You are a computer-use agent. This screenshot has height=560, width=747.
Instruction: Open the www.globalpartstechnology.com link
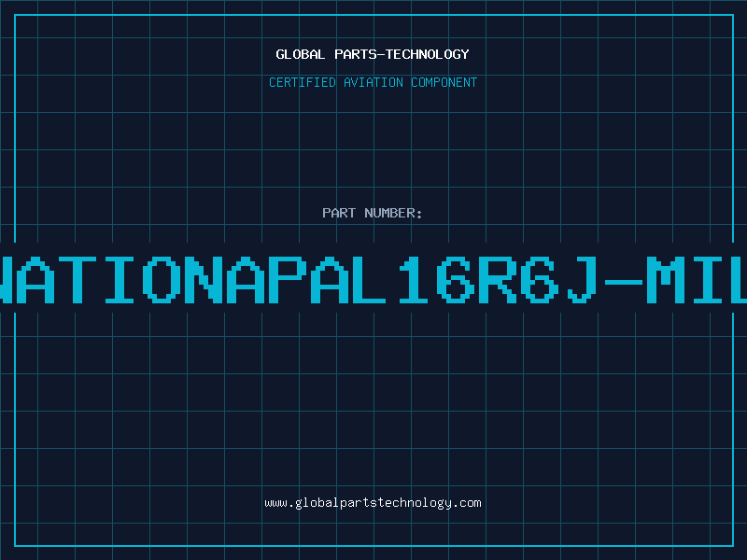373,503
